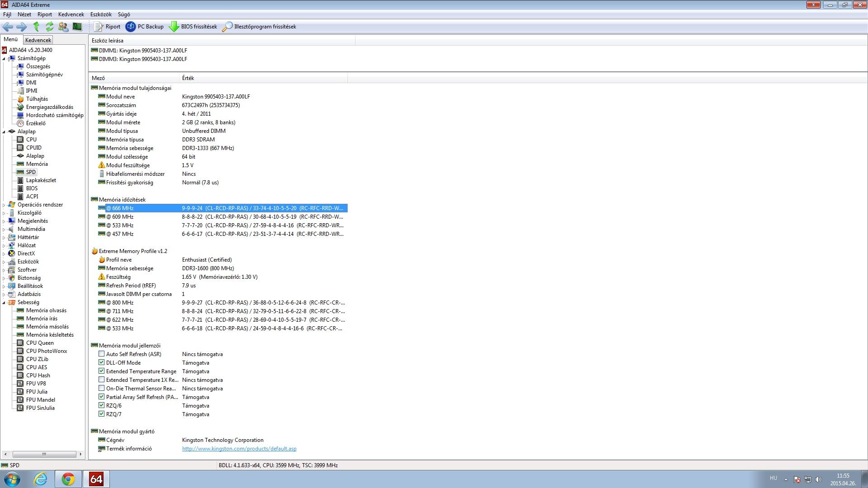Viewport: 868px width, 488px height.
Task: Select ACPI tree item
Action: pyautogui.click(x=32, y=197)
